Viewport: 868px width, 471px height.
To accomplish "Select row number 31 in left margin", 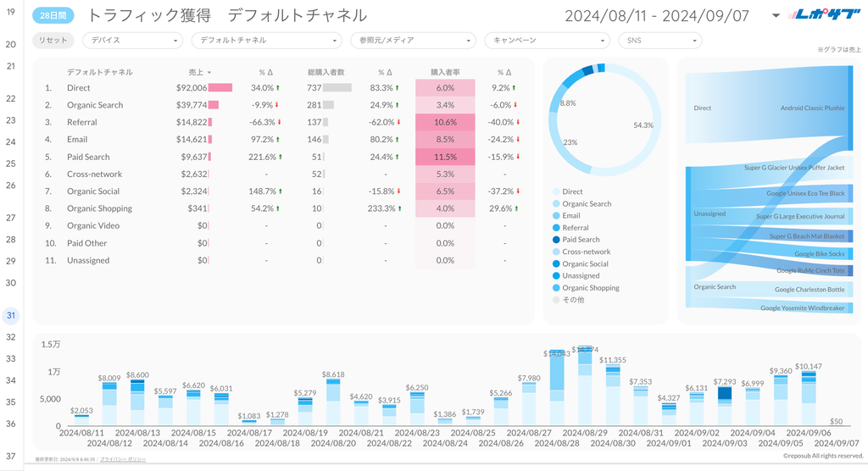I will point(11,316).
